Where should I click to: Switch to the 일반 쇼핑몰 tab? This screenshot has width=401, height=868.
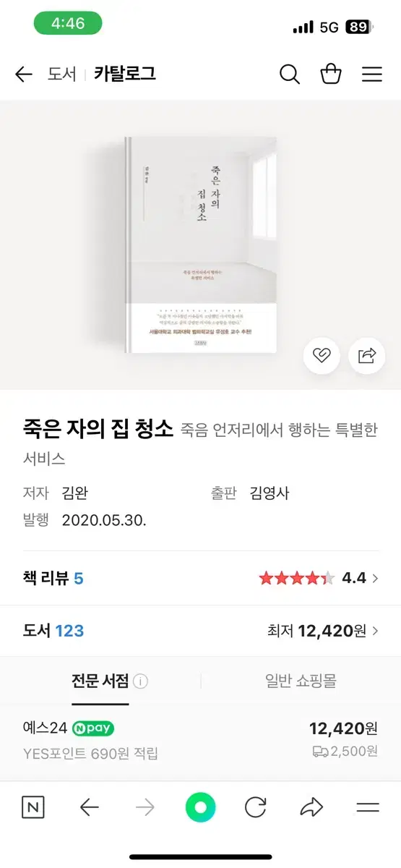(301, 681)
